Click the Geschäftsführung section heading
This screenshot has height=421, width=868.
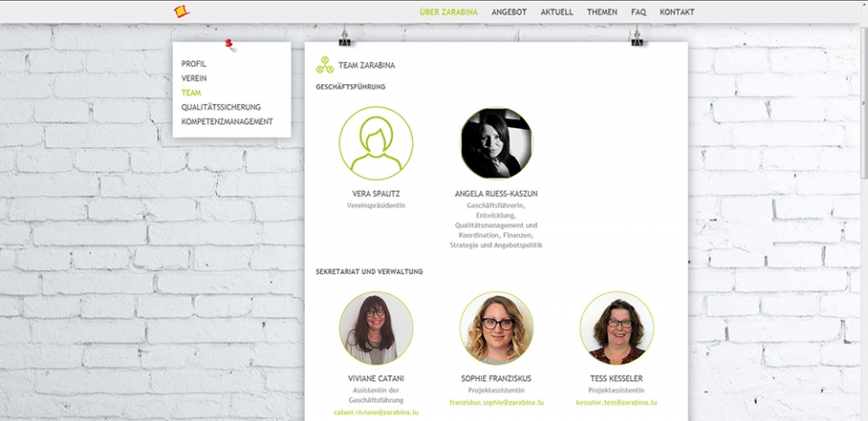[x=351, y=87]
